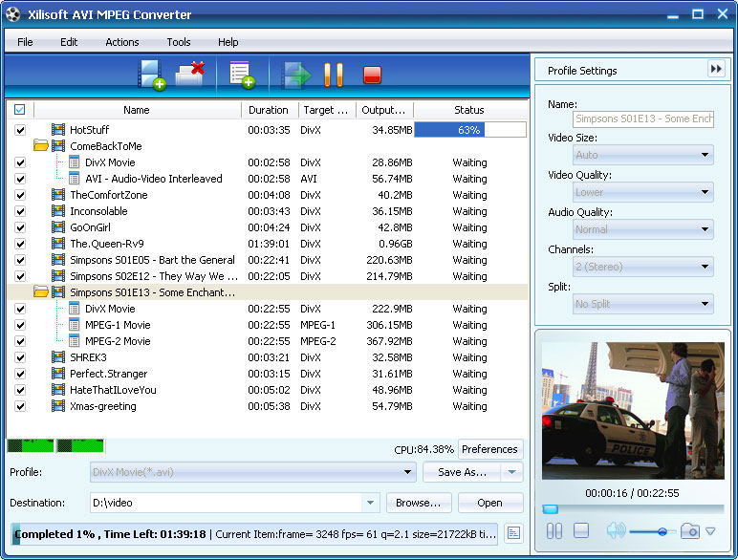Toggle the select-all checkbox in the header
This screenshot has width=738, height=560.
[x=20, y=110]
